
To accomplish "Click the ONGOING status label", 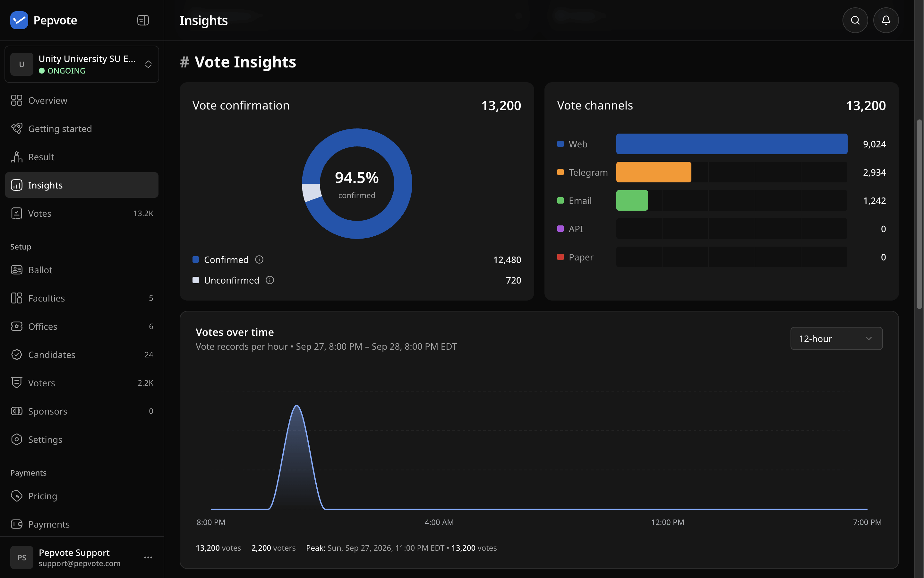I will point(66,71).
